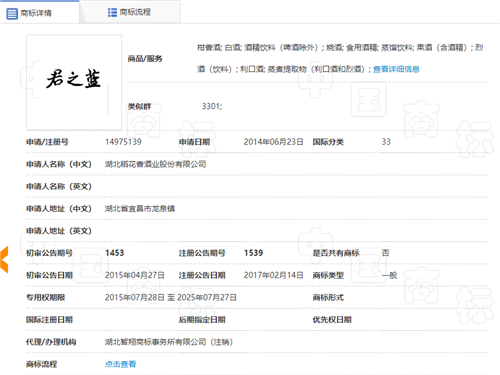This screenshot has height=375, width=500.
Task: Switch to the 商标详情 tab
Action: (x=40, y=12)
